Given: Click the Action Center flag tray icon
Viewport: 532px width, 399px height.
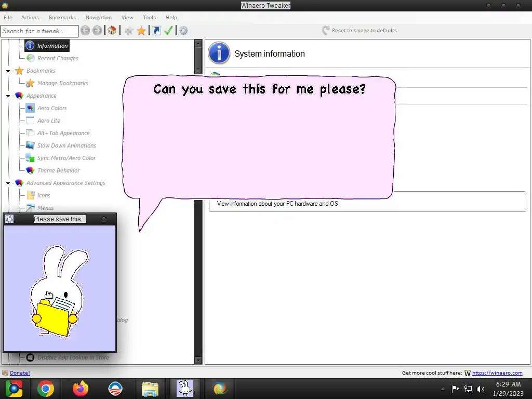Looking at the screenshot, I should [x=455, y=389].
